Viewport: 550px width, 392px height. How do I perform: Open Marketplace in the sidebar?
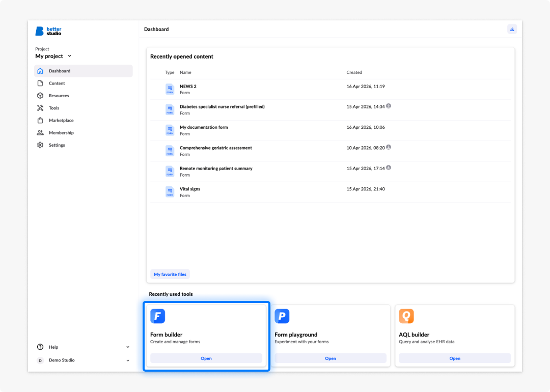click(x=84, y=120)
